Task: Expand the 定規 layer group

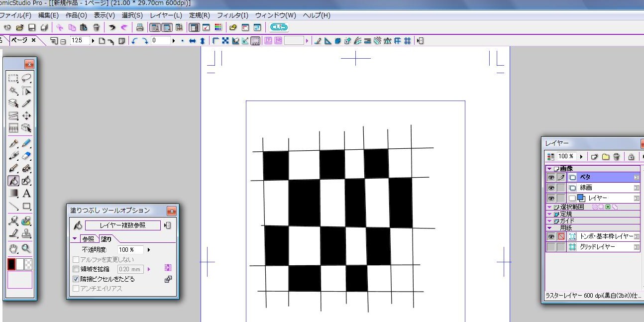Action: 549,214
